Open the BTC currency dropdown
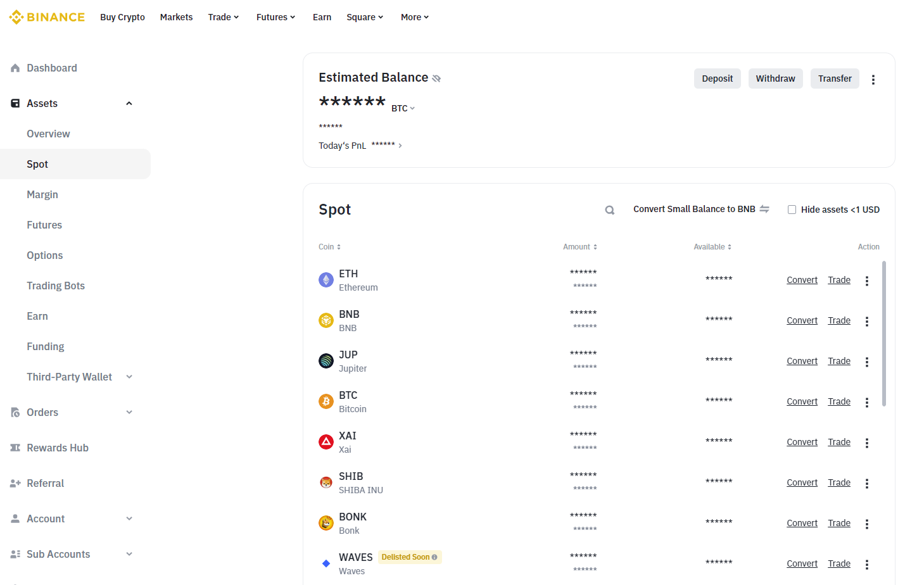Image resolution: width=924 pixels, height=585 pixels. (403, 108)
